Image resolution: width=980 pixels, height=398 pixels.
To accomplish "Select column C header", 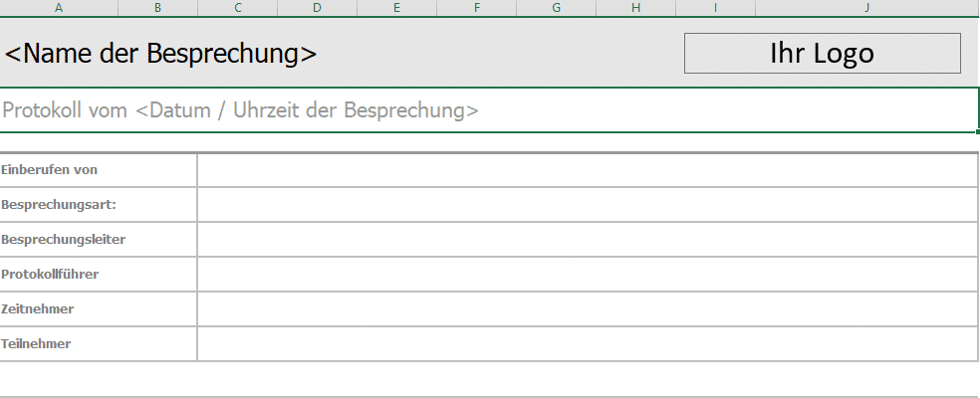I will 237,8.
